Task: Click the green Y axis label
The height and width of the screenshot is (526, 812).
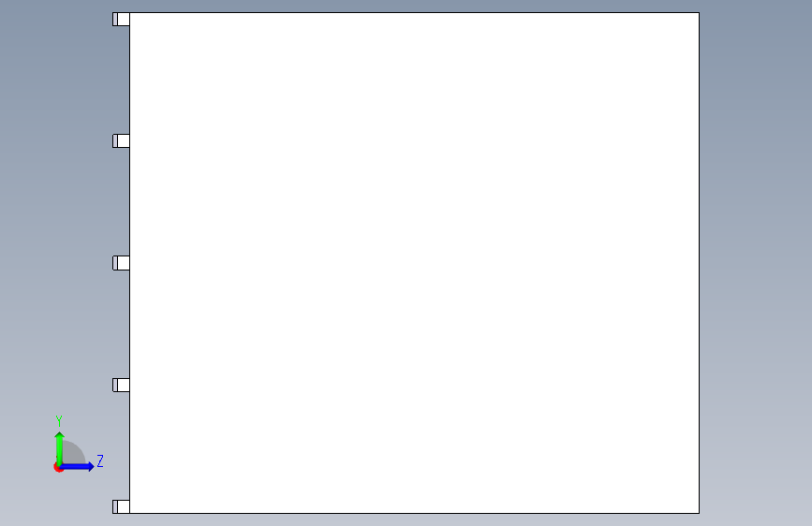Action: (59, 421)
